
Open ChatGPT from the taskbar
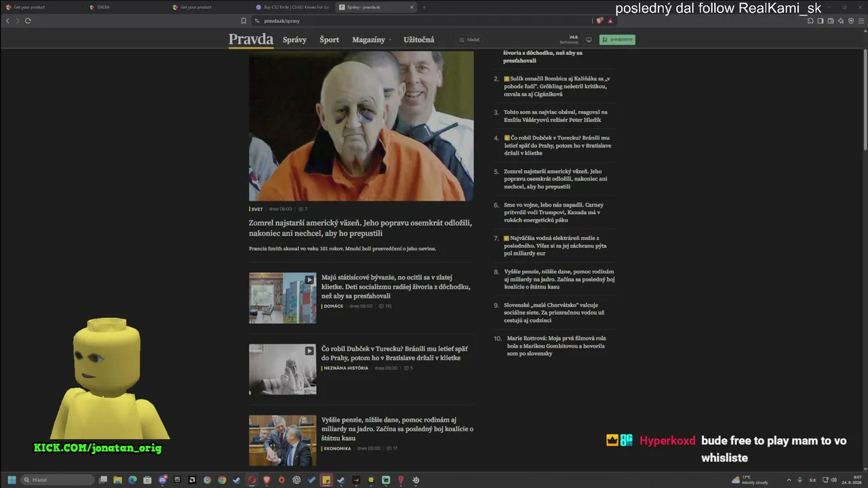pos(296,480)
